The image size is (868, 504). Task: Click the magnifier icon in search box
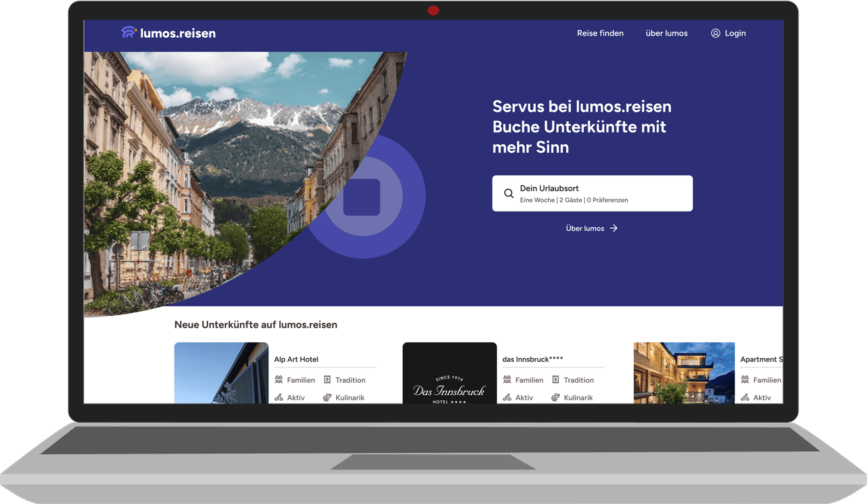[x=508, y=193]
